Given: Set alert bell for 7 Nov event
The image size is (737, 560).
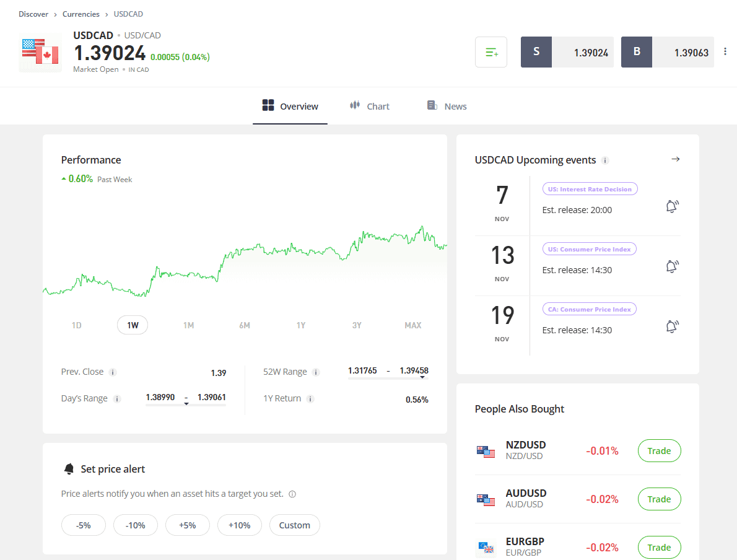Looking at the screenshot, I should (673, 206).
